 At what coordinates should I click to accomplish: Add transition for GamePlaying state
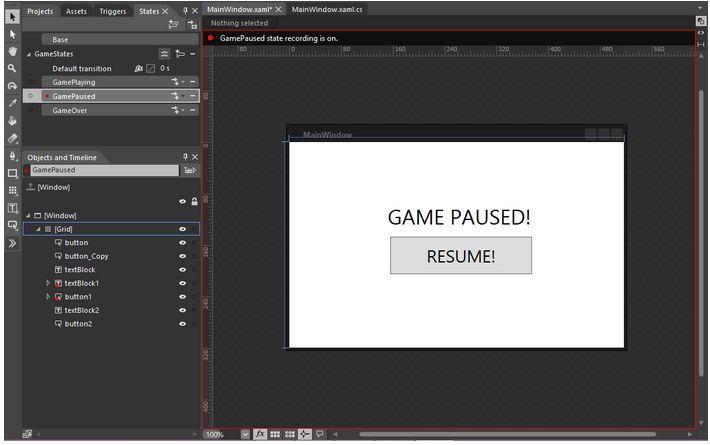(177, 82)
